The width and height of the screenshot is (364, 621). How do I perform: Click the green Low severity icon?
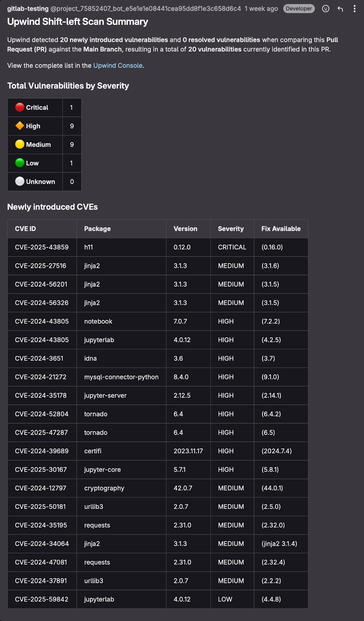tap(19, 163)
